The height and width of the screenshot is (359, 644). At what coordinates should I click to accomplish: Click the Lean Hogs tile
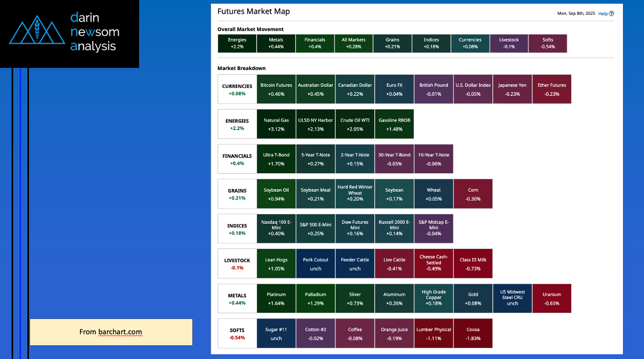(276, 264)
